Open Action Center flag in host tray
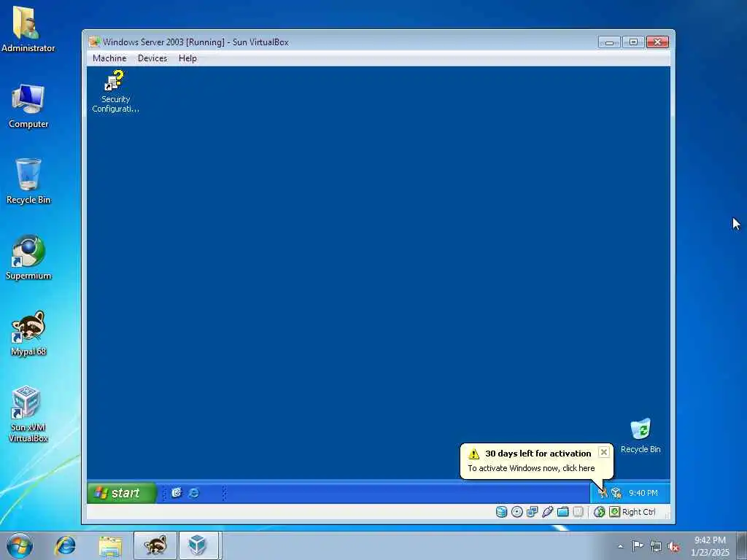This screenshot has height=560, width=747. click(638, 546)
